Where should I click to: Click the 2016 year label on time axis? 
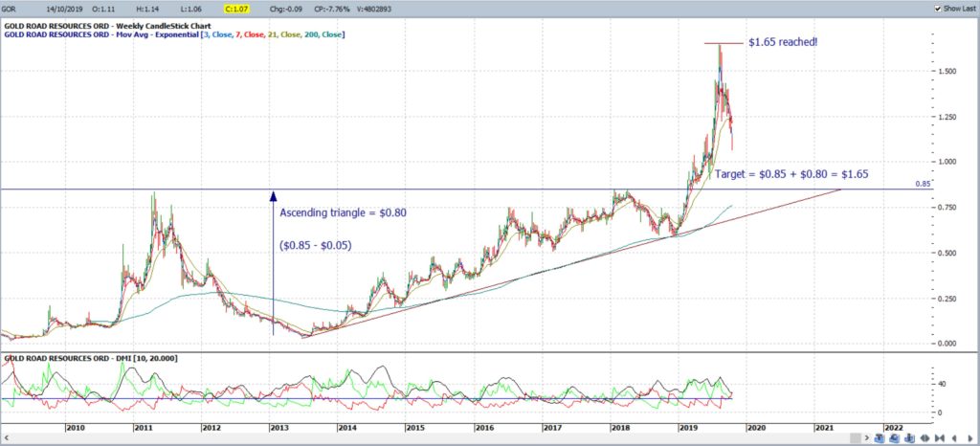[x=483, y=428]
